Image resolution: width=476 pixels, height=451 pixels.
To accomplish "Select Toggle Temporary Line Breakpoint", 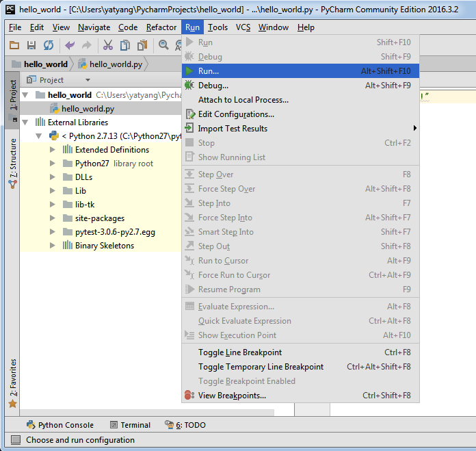I will click(300, 367).
